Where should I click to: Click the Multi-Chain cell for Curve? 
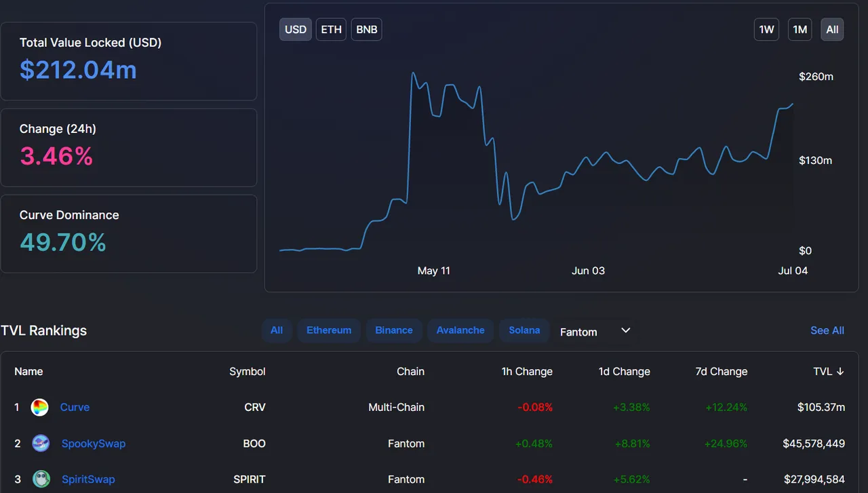(x=397, y=408)
